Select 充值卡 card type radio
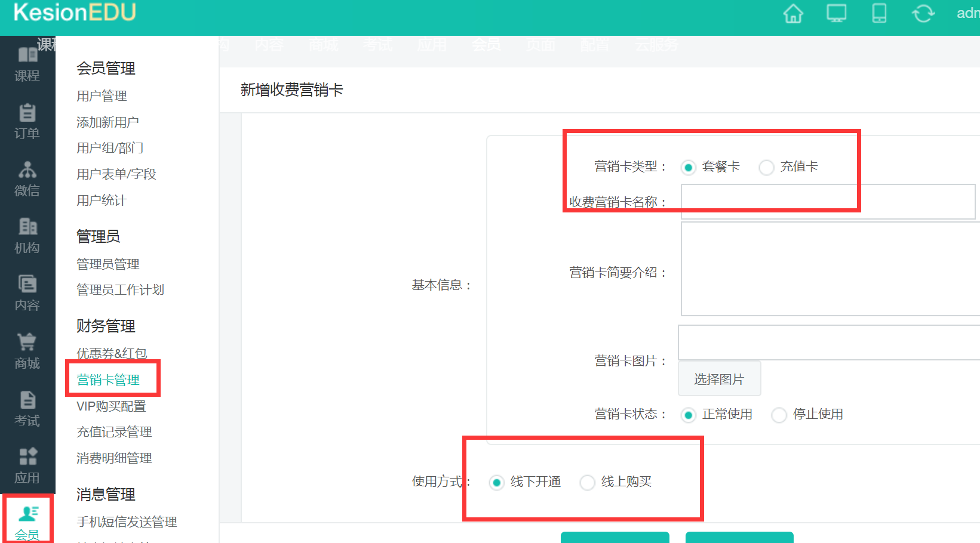Screen dimensions: 980x543 pyautogui.click(x=766, y=167)
